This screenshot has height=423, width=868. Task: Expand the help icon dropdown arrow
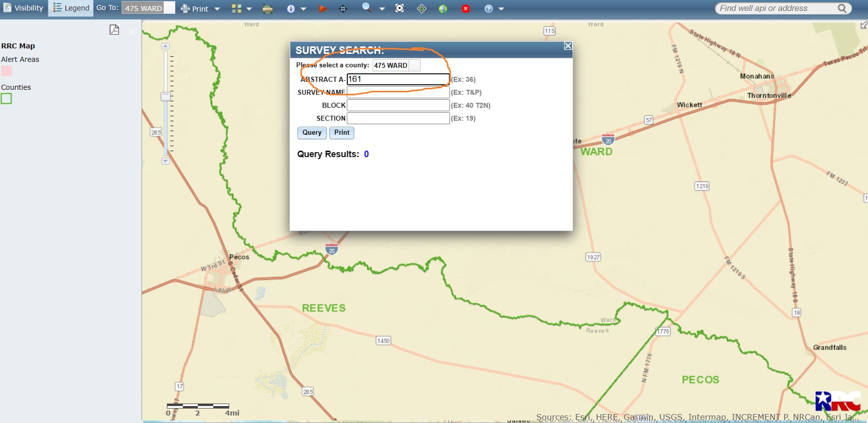coord(501,9)
